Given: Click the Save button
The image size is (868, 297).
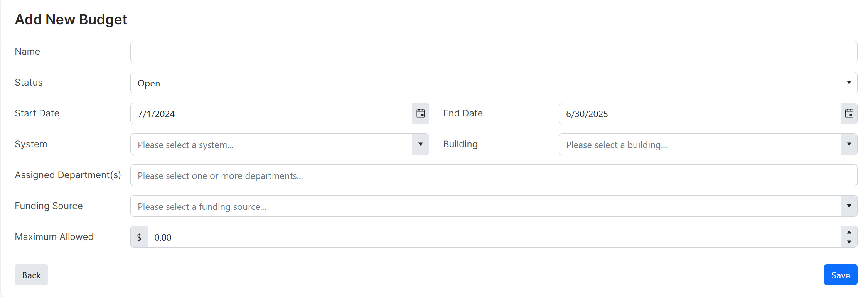Looking at the screenshot, I should pyautogui.click(x=841, y=275).
